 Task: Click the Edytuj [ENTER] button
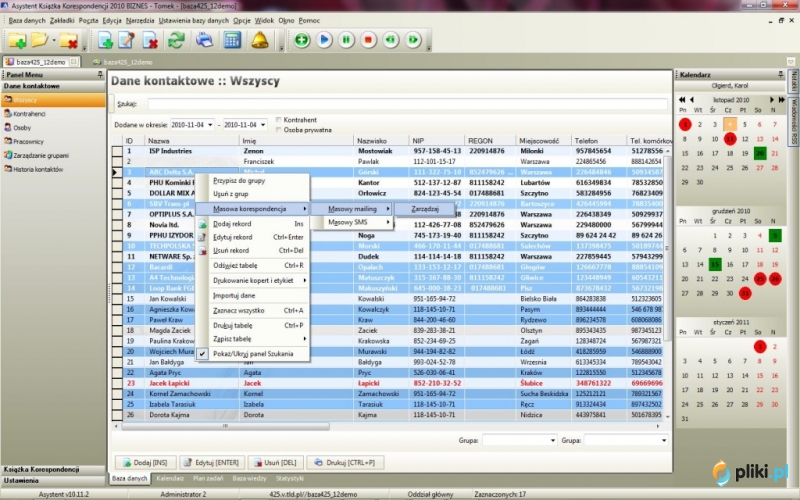[212, 463]
